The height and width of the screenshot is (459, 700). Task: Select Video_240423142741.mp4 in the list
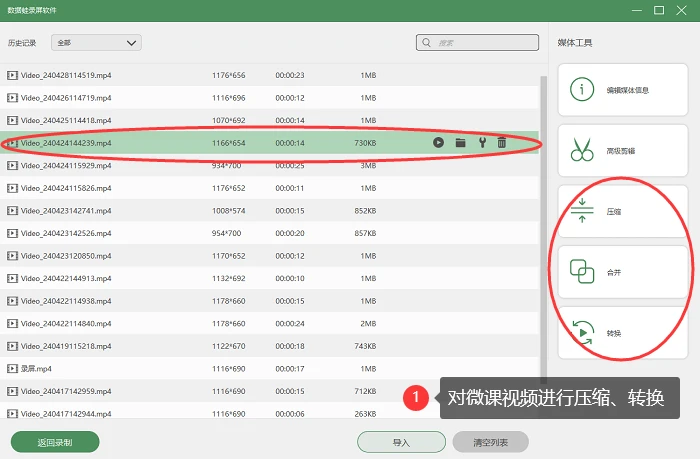click(270, 210)
